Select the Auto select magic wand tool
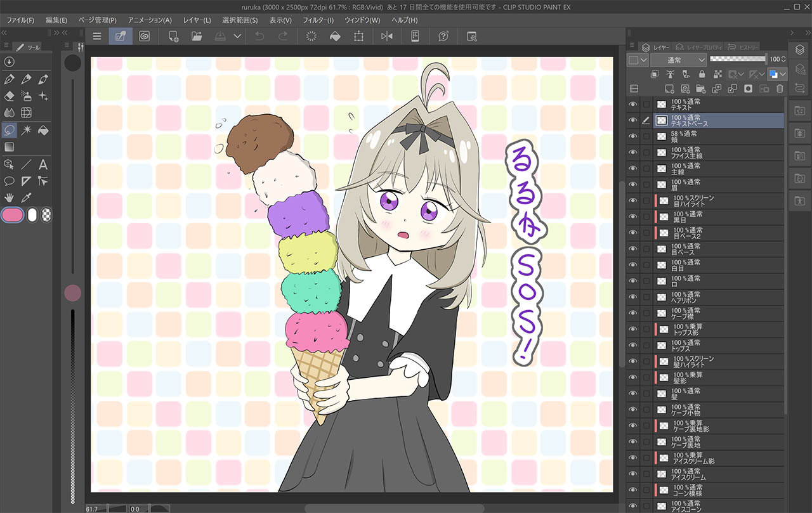Viewport: 812px width, 513px height. coord(27,130)
